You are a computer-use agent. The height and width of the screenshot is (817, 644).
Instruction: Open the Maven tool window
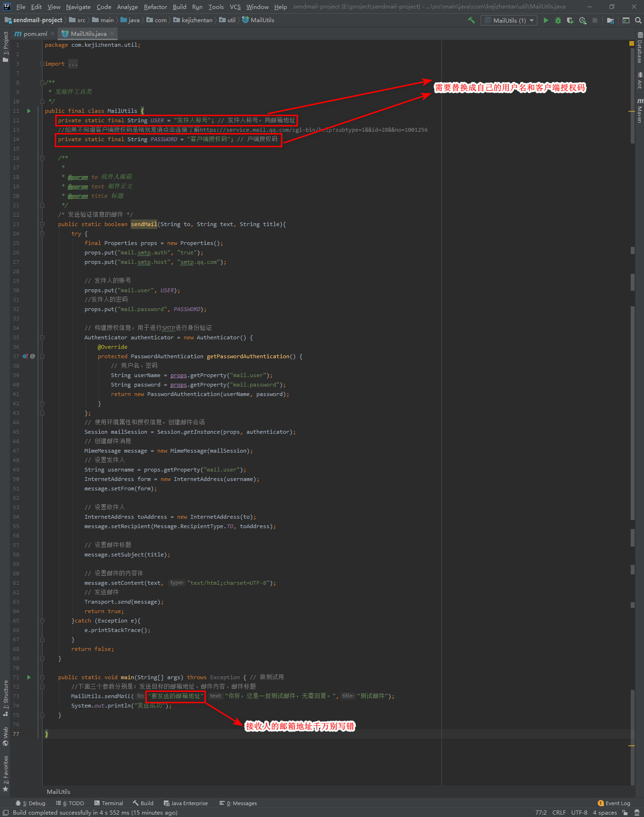(x=640, y=110)
